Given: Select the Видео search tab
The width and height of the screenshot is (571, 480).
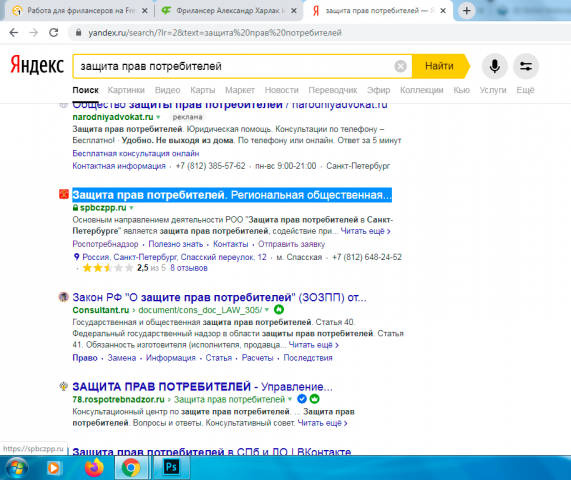Looking at the screenshot, I should pyautogui.click(x=168, y=90).
